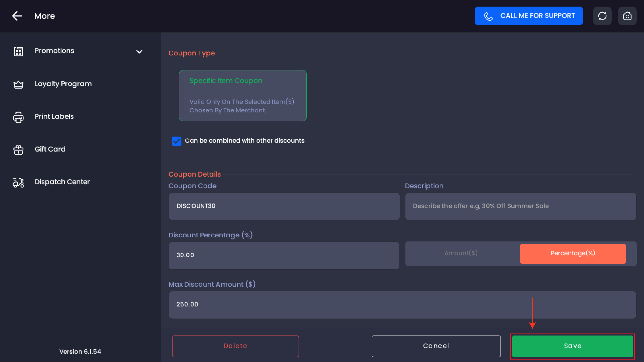Screen dimensions: 644x362
Task: Click the Promotions calculator icon
Action: point(18,51)
